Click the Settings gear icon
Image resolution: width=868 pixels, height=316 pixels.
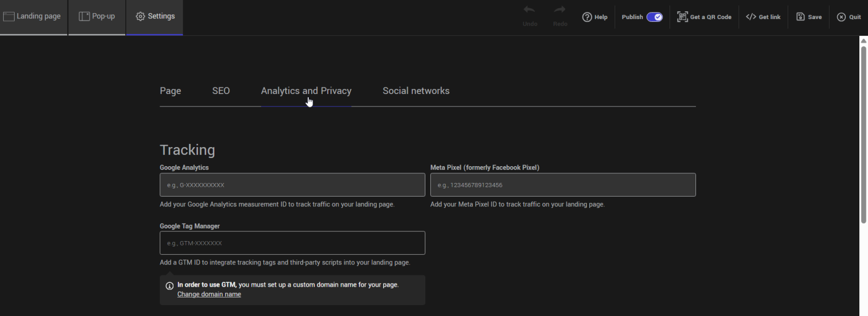point(141,16)
